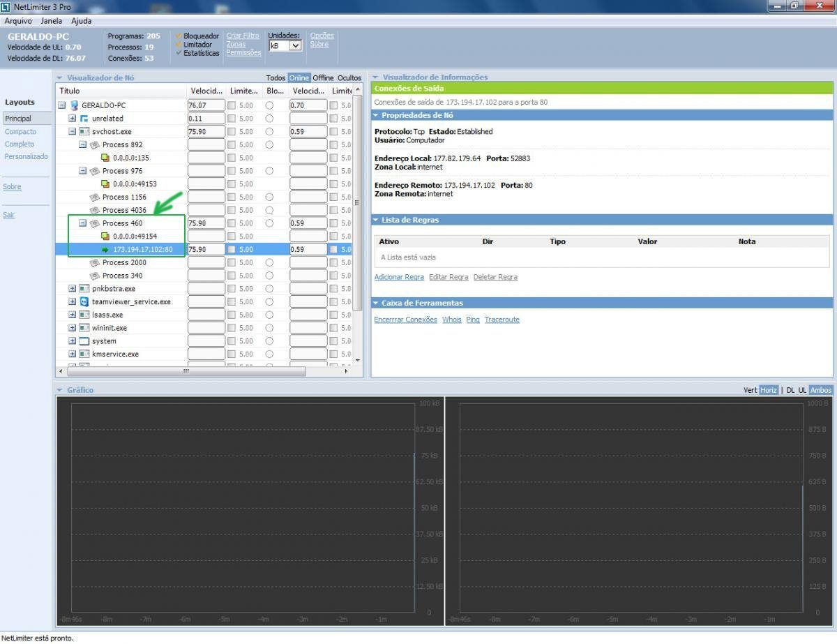
Task: Click the Sair link in sidebar
Action: tap(8, 215)
